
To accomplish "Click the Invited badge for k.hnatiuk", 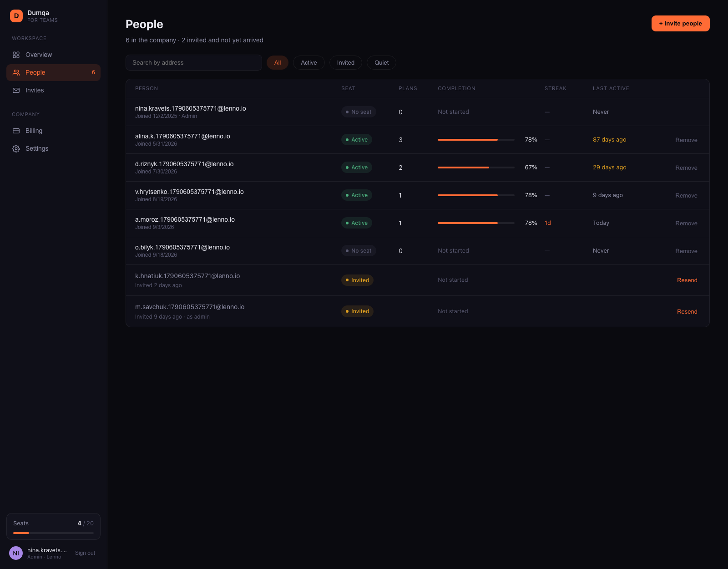I will coord(357,280).
